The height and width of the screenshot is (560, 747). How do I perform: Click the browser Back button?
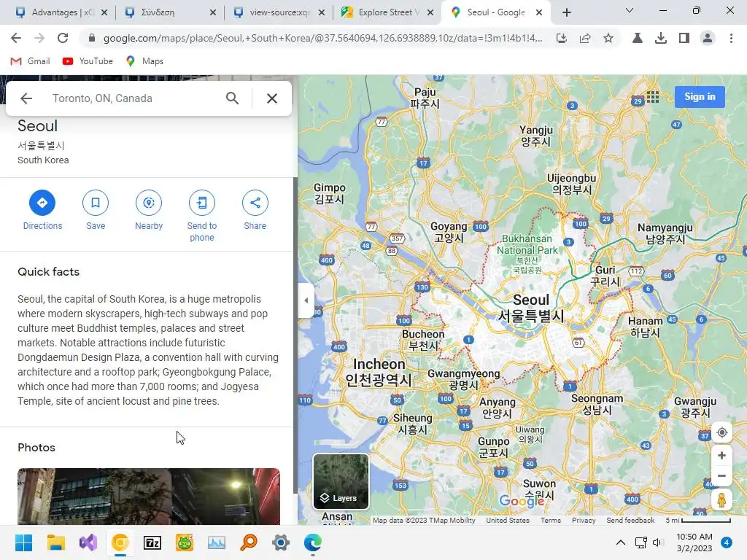16,38
